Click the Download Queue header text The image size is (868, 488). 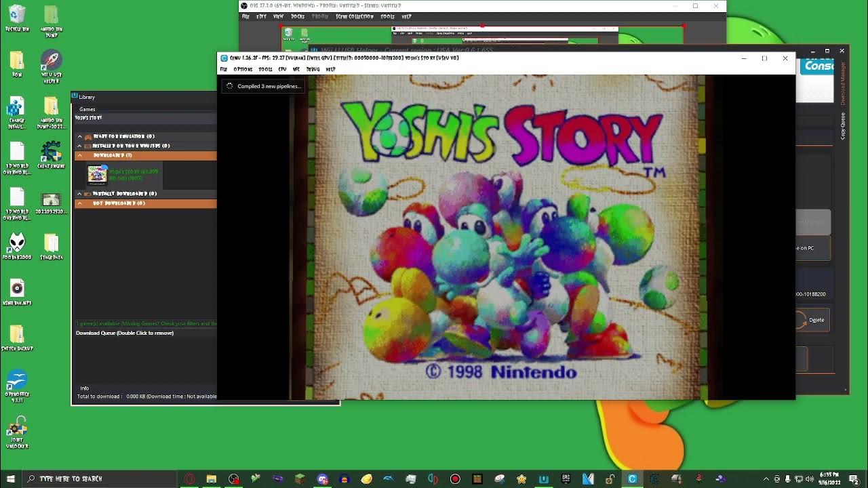(125, 333)
